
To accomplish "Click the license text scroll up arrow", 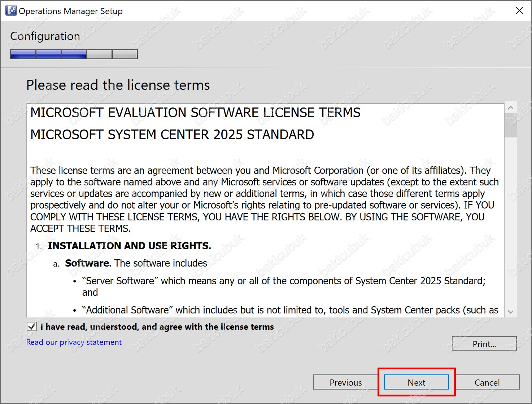I will point(510,108).
